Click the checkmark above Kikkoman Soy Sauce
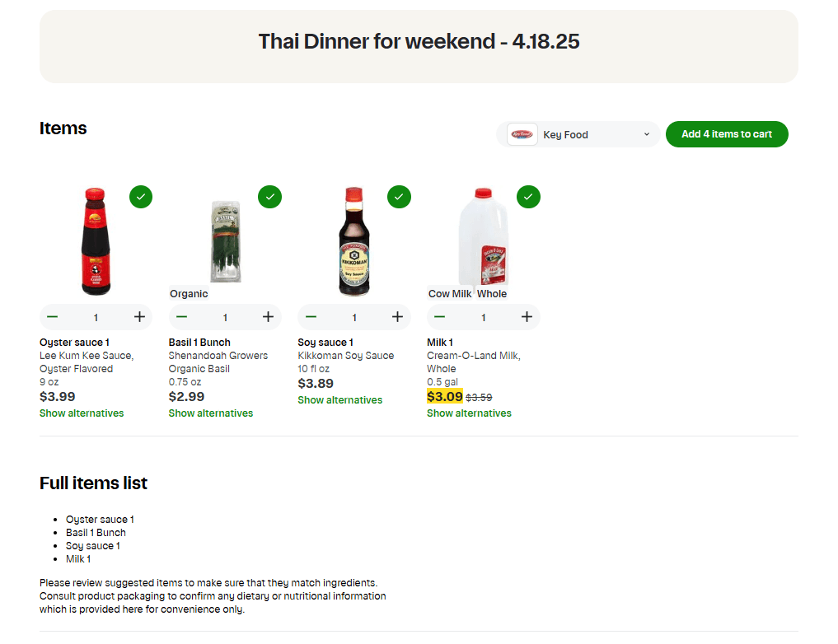 (x=399, y=197)
